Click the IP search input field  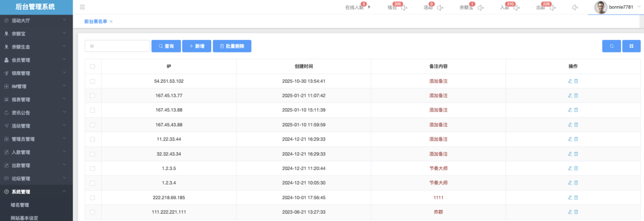(x=117, y=46)
